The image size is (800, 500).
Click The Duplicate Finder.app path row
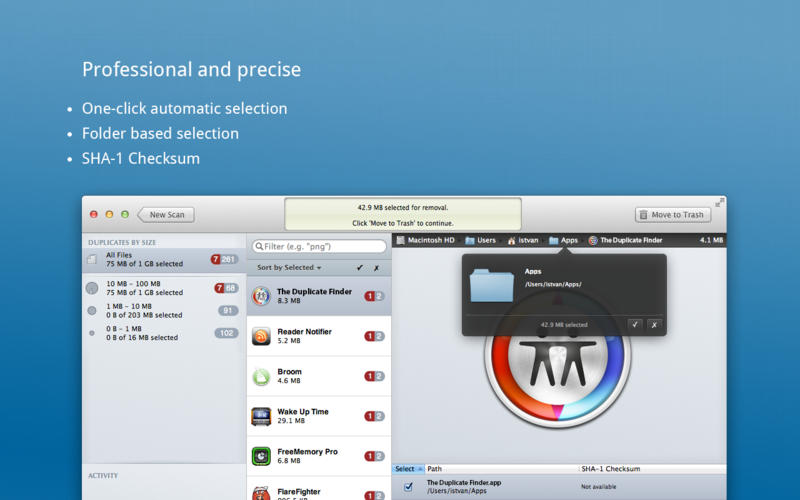point(559,487)
